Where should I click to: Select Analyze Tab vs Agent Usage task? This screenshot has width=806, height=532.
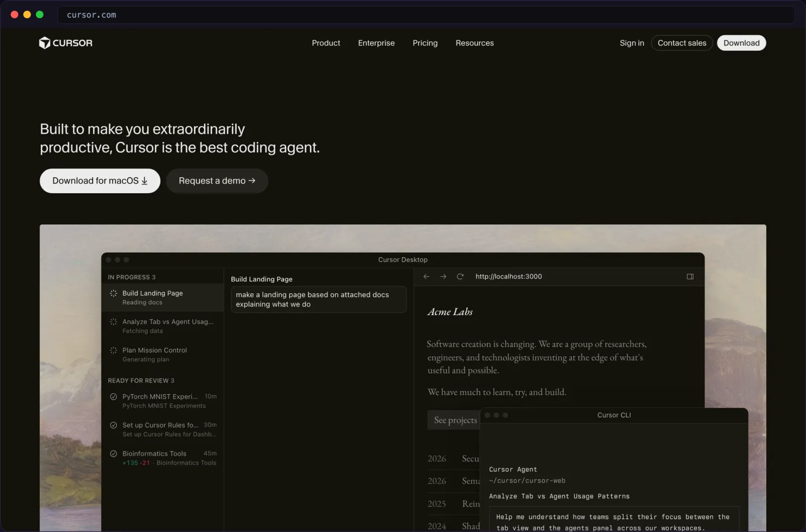(163, 326)
